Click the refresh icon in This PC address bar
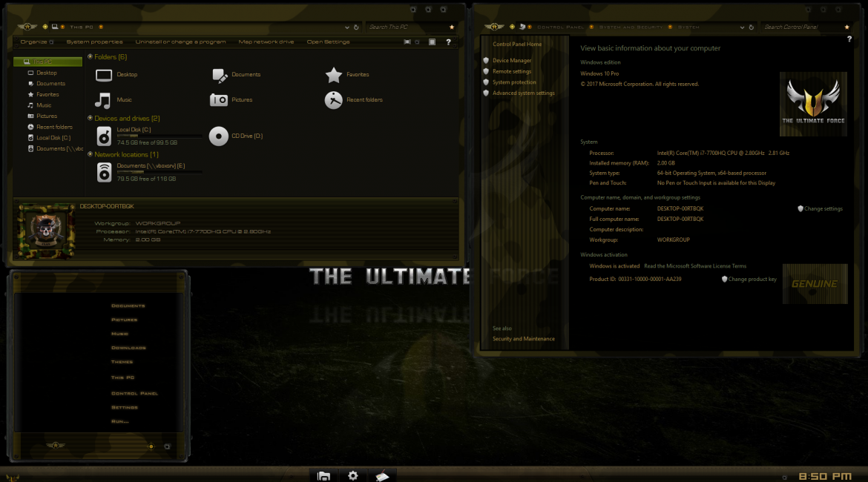The width and height of the screenshot is (868, 482). pyautogui.click(x=356, y=27)
